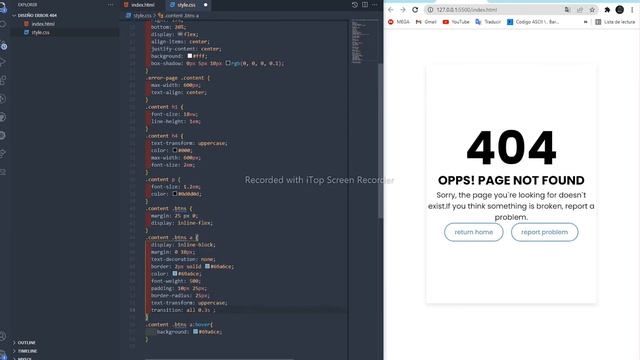Open the Chrome three-dot menu
This screenshot has height=360, width=640.
(x=632, y=10)
